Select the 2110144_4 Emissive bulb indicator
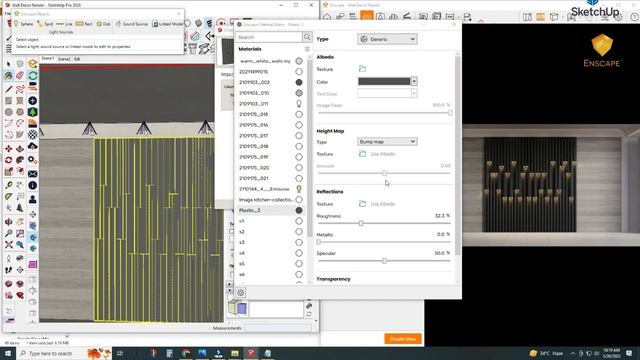 (x=299, y=189)
